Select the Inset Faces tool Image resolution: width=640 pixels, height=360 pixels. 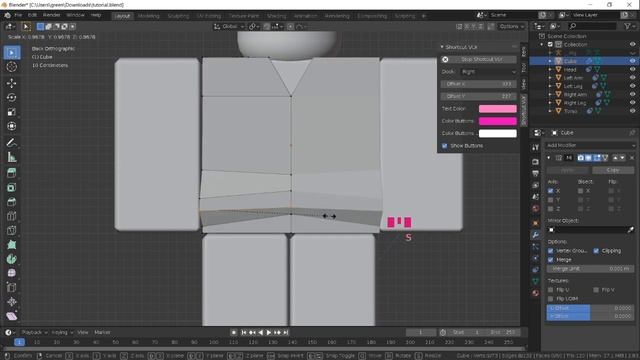tap(11, 187)
